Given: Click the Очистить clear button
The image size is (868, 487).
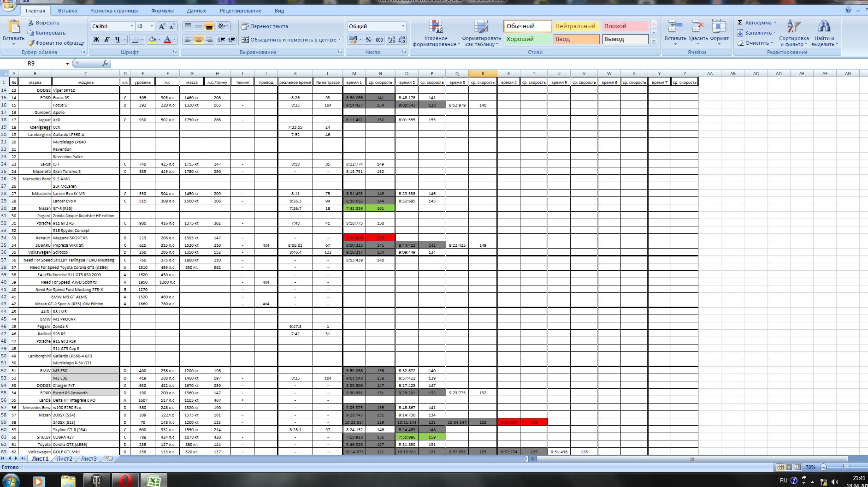Looking at the screenshot, I should click(x=755, y=43).
